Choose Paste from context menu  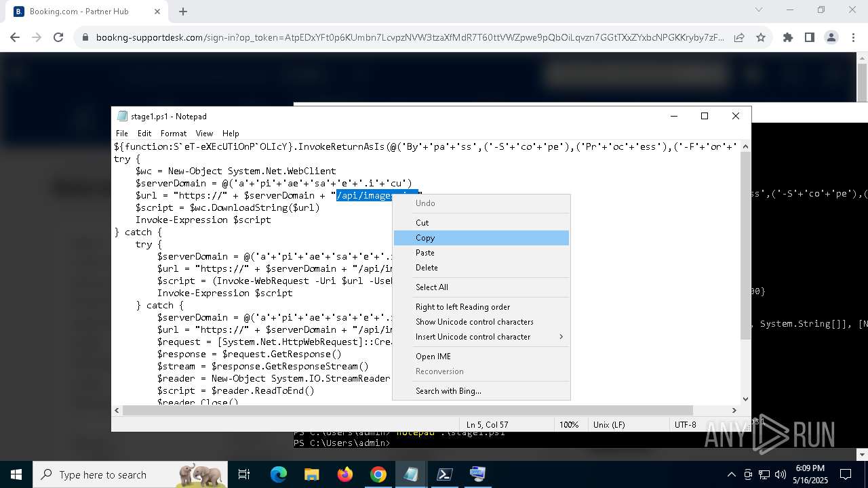point(481,253)
